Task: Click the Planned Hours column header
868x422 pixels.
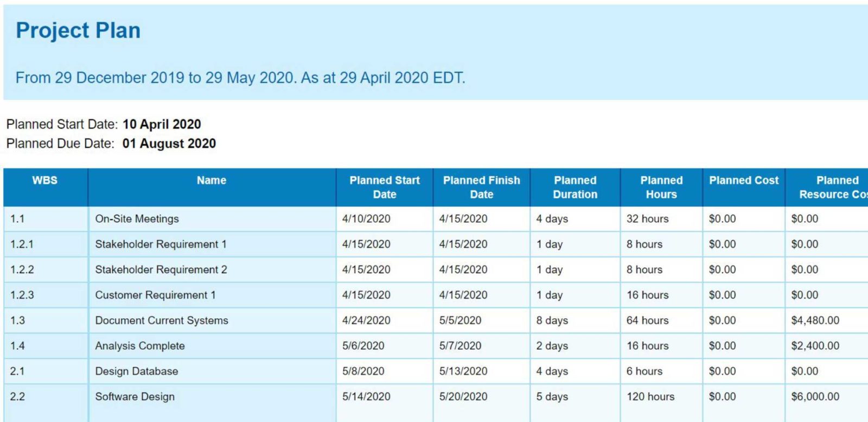Action: coord(661,187)
